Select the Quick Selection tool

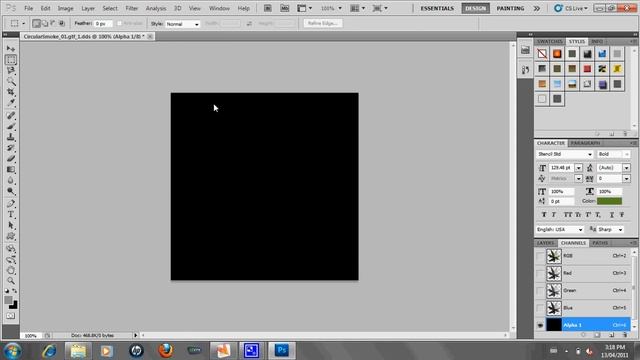(x=11, y=82)
